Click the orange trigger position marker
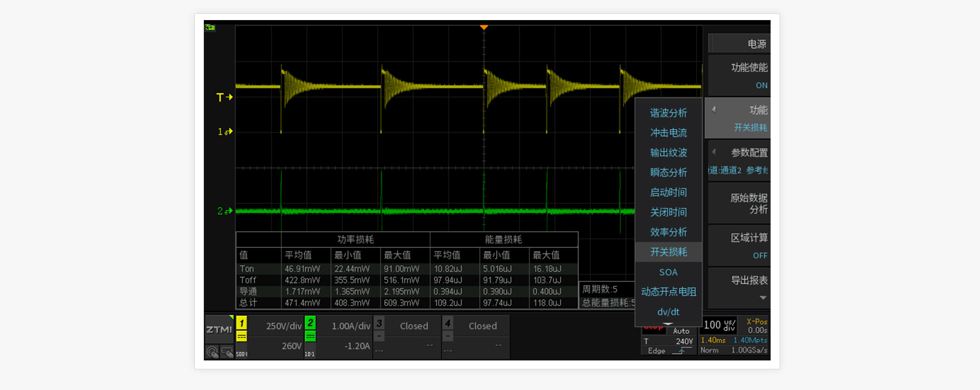 click(x=484, y=27)
